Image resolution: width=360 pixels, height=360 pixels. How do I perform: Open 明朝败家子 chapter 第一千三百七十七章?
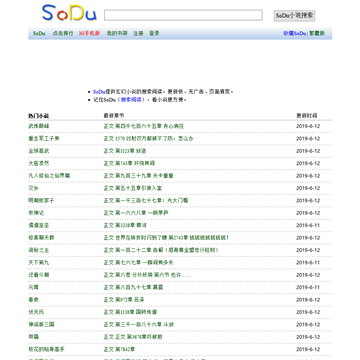[x=146, y=200]
